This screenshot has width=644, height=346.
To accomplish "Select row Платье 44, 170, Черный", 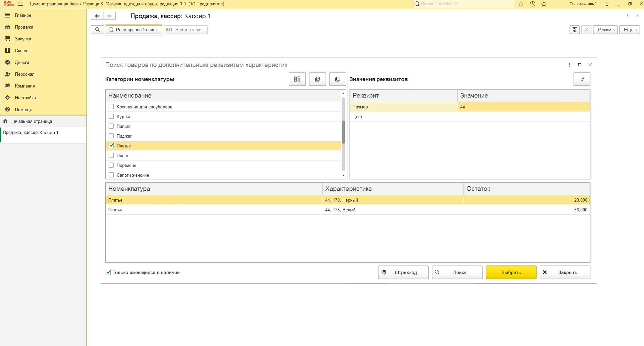I will 348,200.
